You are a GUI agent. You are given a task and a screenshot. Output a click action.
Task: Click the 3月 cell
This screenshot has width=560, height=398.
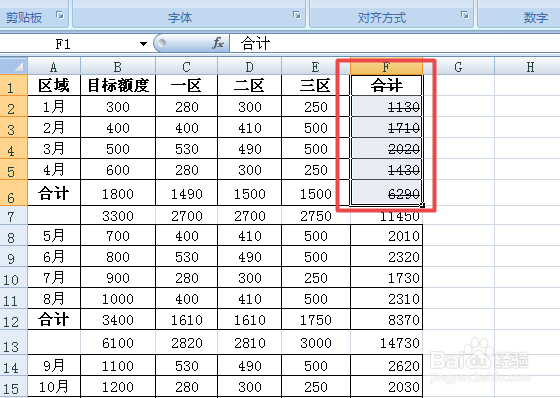(x=54, y=148)
